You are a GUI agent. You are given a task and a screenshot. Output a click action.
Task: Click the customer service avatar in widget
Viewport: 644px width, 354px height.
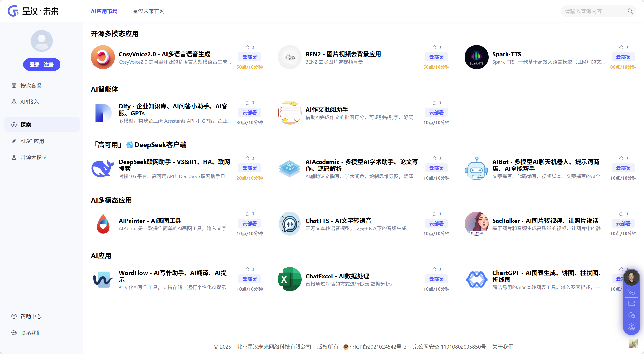click(632, 277)
